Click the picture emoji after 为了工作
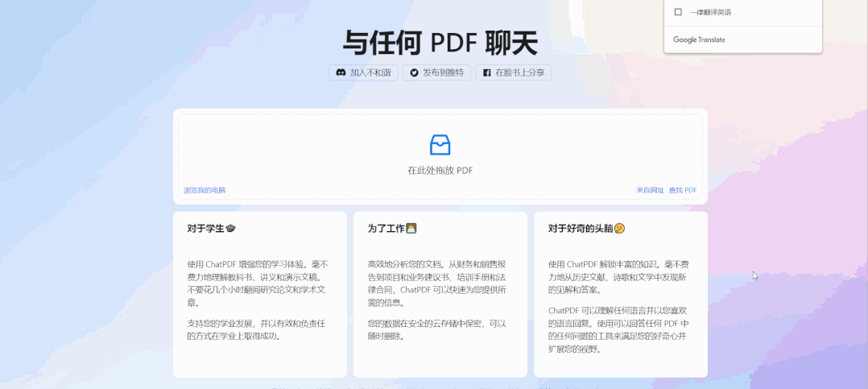The image size is (868, 389). [411, 228]
